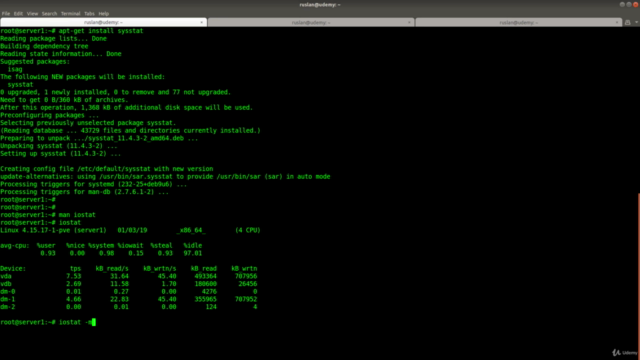Click the 'Setting up sysstat (11.4.3-2)' line
Image resolution: width=640 pixels, height=360 pixels.
[60, 153]
